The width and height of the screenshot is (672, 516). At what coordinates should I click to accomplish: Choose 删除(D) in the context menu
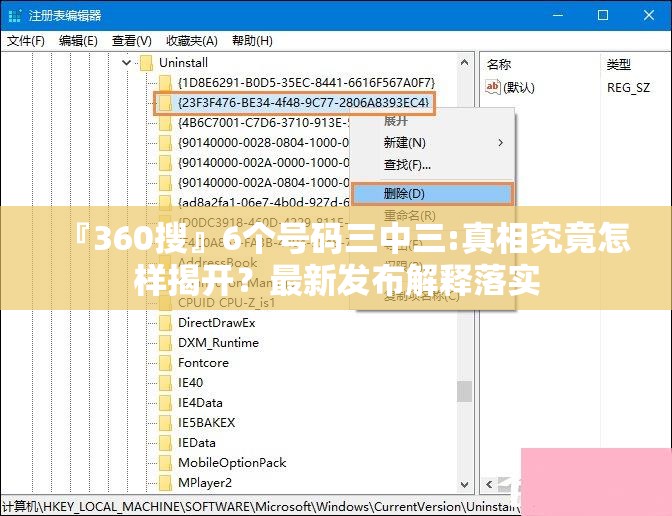433,194
